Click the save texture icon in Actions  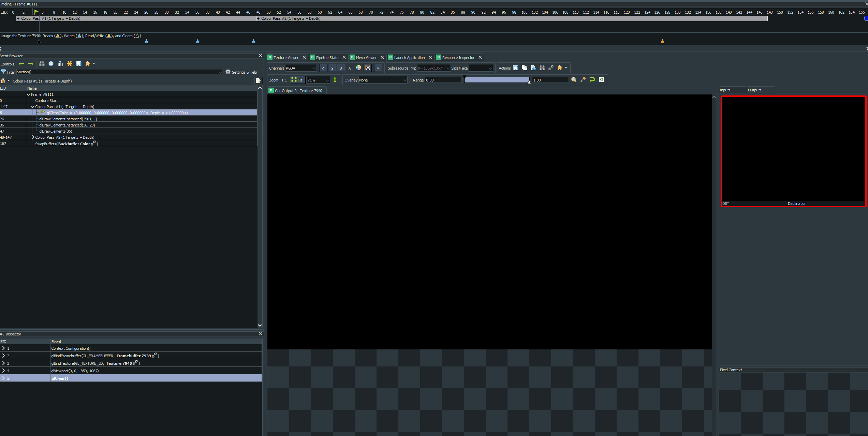[x=516, y=68]
